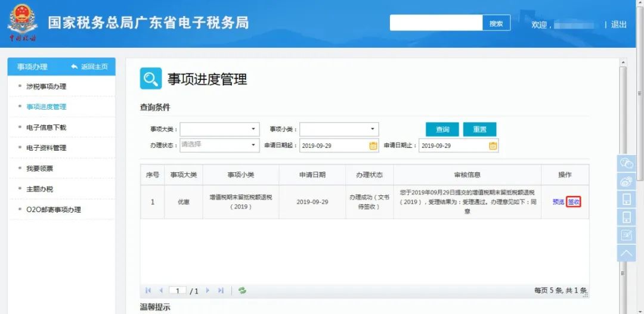Click the tax bureau emblem logo
The image size is (644, 314).
tap(22, 23)
